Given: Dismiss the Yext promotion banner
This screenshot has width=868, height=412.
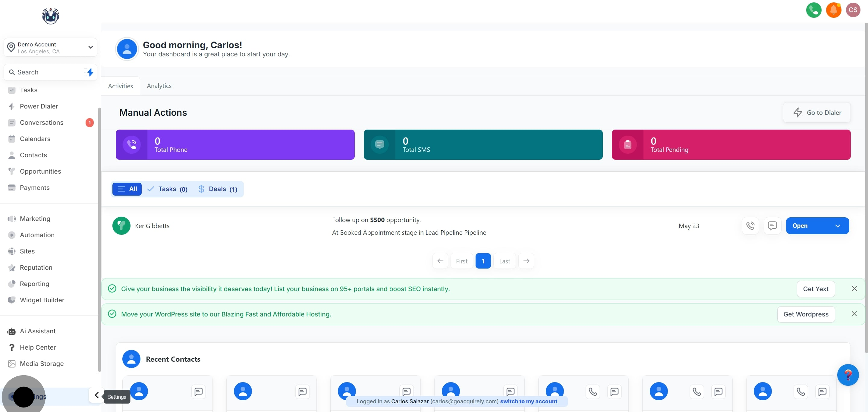Looking at the screenshot, I should pyautogui.click(x=854, y=289).
